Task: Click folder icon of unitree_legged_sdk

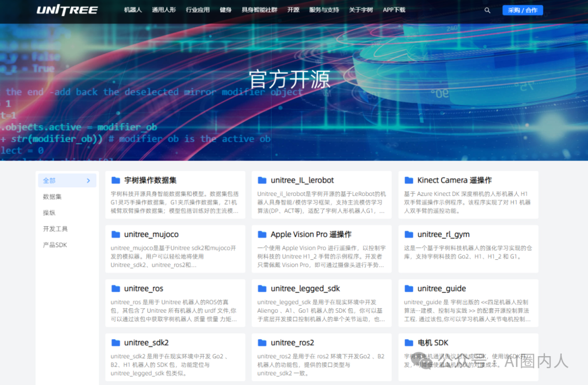Action: [262, 289]
